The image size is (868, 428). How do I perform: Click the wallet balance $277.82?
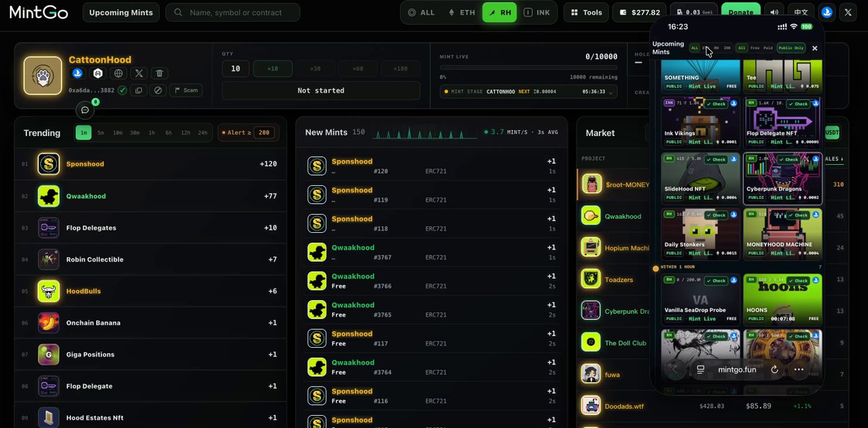(x=639, y=12)
